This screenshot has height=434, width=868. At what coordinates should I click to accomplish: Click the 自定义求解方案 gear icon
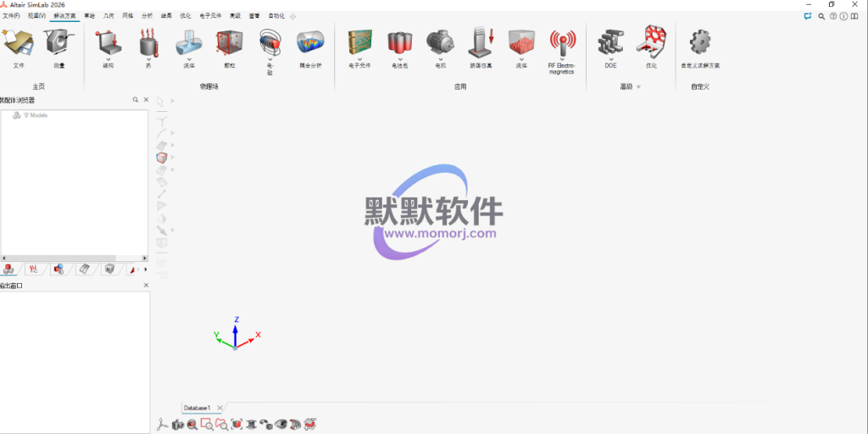click(x=699, y=42)
